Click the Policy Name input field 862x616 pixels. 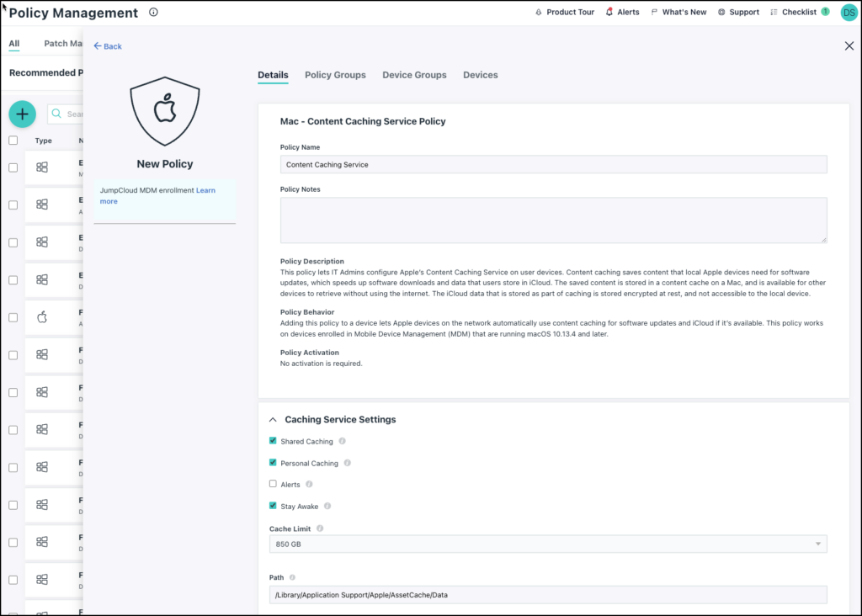[553, 165]
